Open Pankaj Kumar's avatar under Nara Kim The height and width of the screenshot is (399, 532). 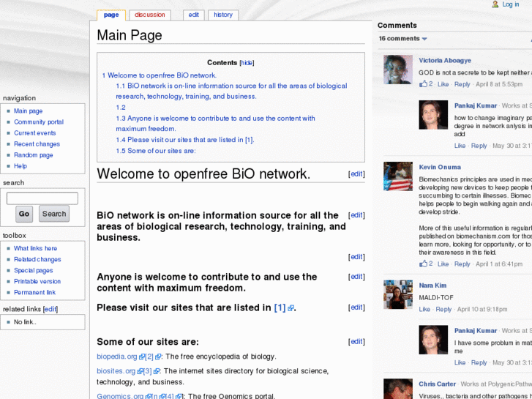[433, 340]
